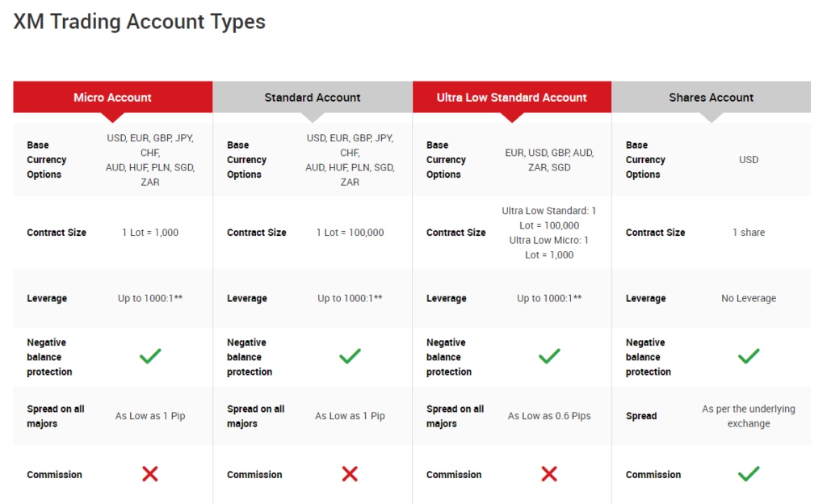Click Micro Account 'Spread on all majors' label
827x504 pixels.
tap(56, 416)
